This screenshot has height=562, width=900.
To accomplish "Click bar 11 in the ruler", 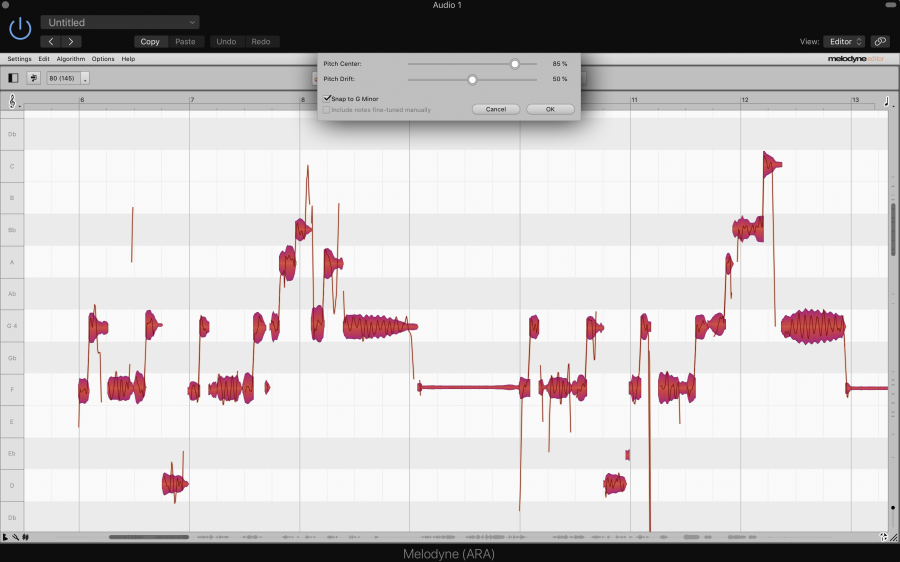I will coord(634,100).
